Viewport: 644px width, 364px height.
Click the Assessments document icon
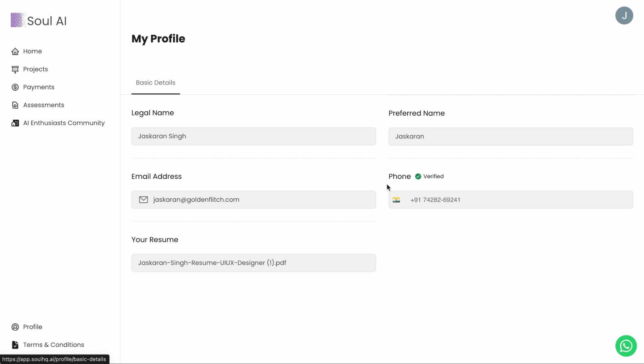15,105
